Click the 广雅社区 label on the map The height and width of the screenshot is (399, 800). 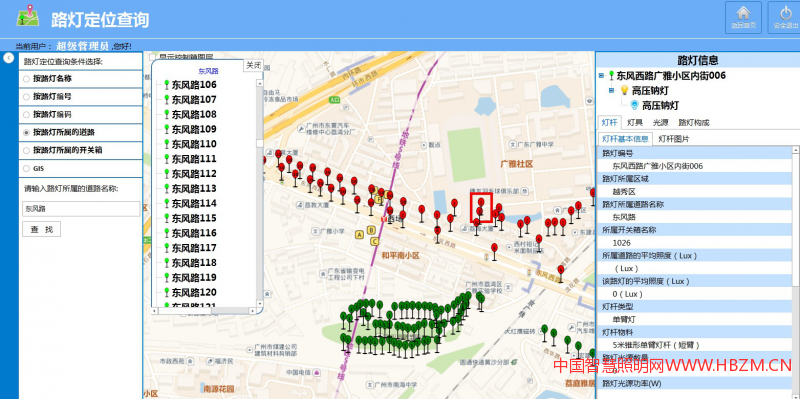point(516,164)
